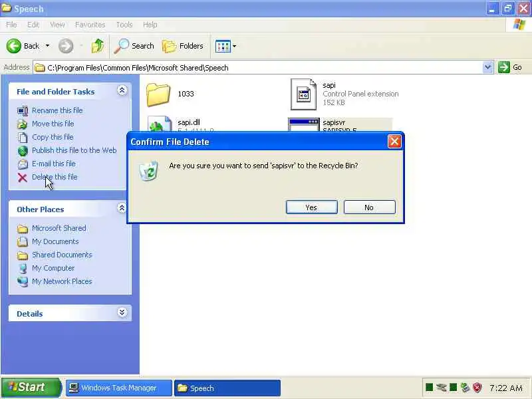Collapse the Other Places panel

122,208
